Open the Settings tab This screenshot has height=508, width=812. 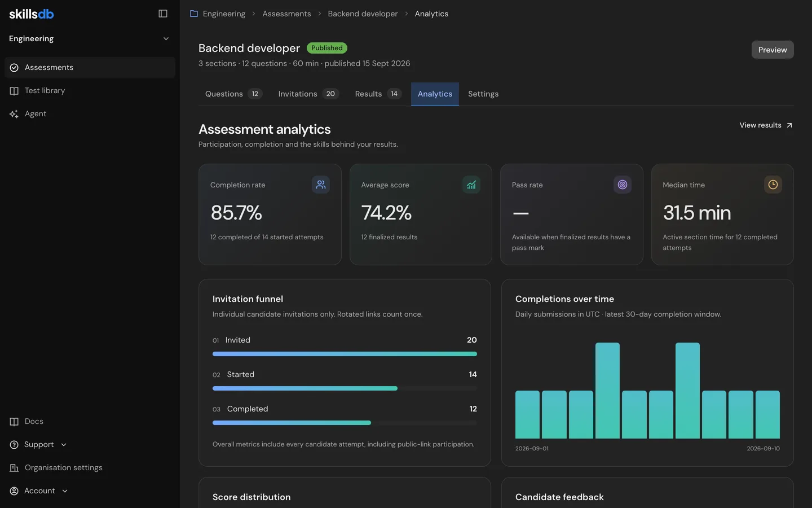pos(483,94)
